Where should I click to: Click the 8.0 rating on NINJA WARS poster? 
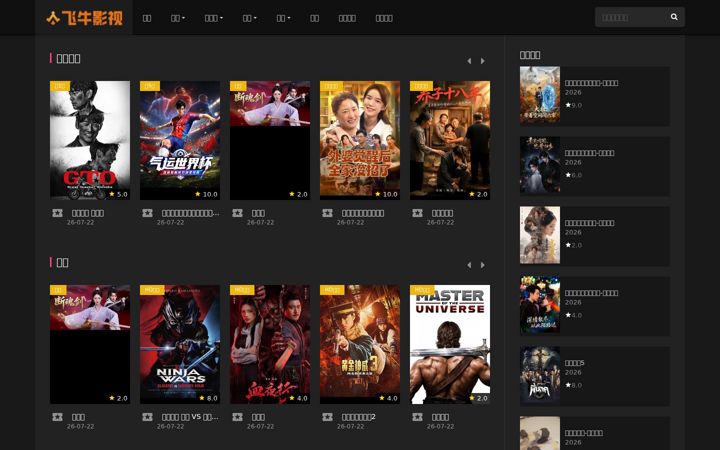point(208,398)
